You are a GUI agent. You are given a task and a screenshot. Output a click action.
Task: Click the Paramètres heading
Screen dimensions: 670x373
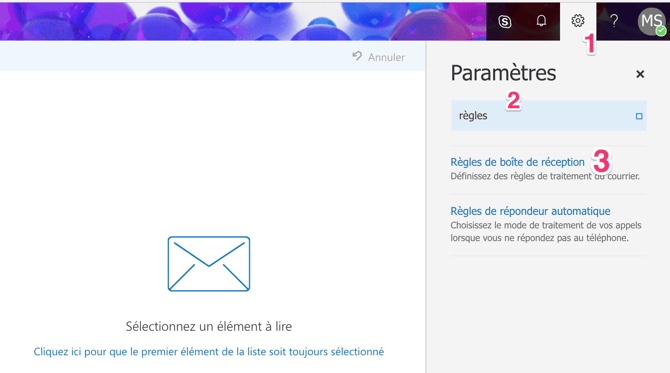[503, 73]
